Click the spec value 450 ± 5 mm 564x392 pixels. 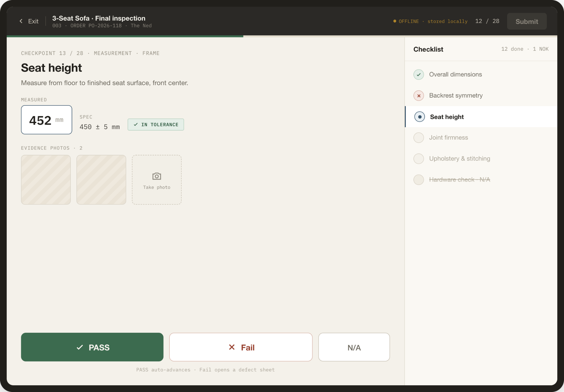coord(100,127)
